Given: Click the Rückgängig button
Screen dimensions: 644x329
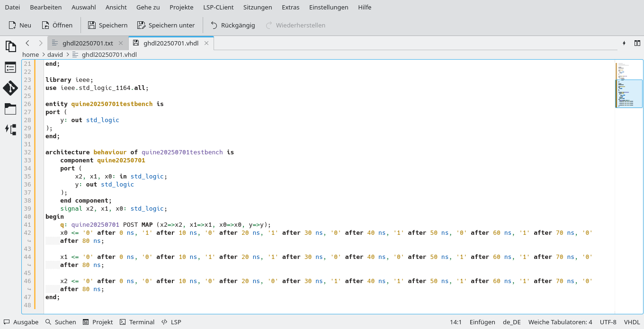Looking at the screenshot, I should (233, 25).
